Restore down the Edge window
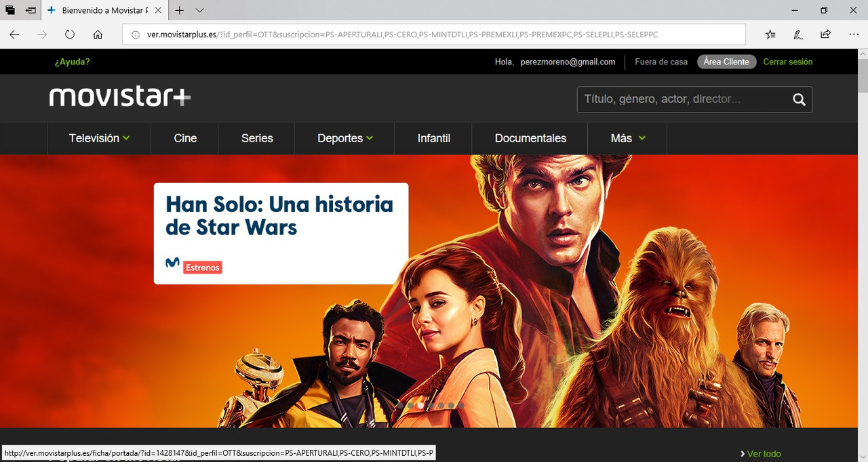 [824, 10]
